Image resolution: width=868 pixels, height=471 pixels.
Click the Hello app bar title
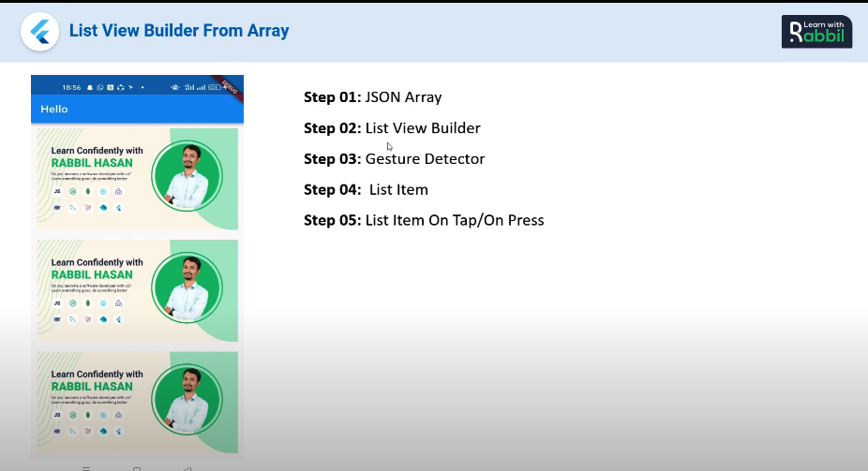[x=53, y=110]
